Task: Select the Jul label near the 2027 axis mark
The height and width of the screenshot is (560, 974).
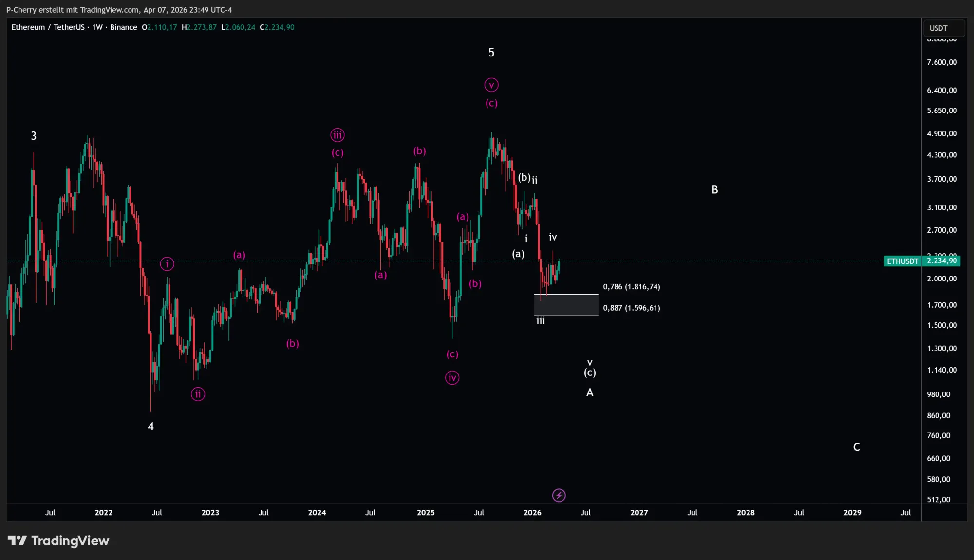Action: [692, 513]
